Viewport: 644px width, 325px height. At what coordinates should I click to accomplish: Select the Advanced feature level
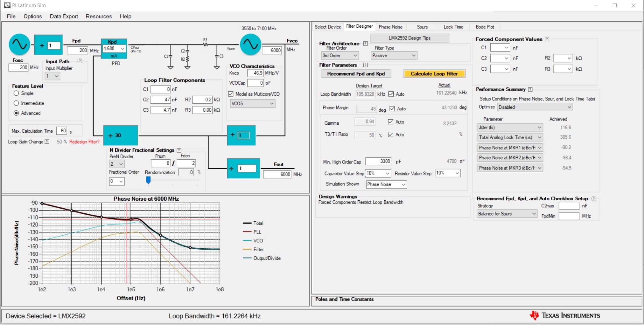tap(16, 113)
